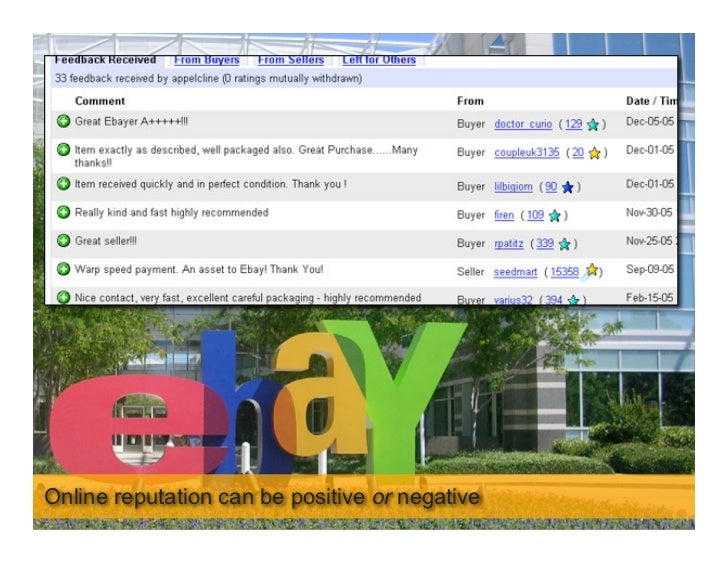Select the Feedback Received tab
The width and height of the screenshot is (728, 563).
click(x=105, y=60)
